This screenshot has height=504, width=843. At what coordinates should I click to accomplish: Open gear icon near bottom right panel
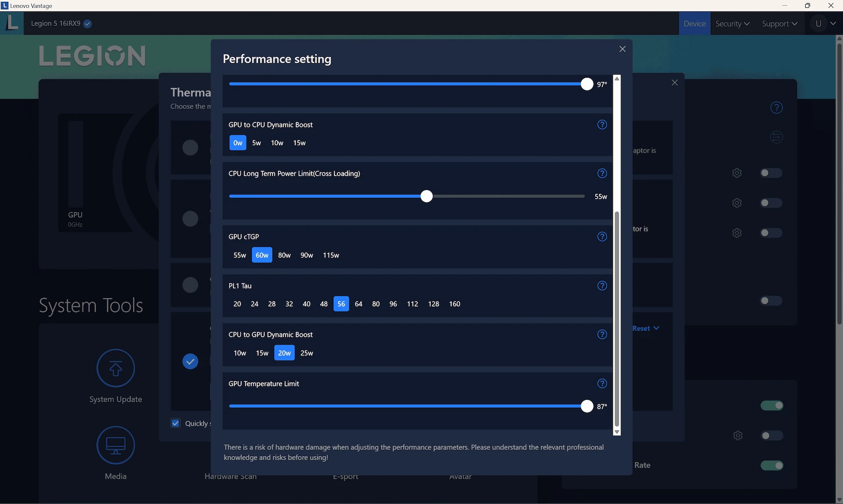point(738,436)
